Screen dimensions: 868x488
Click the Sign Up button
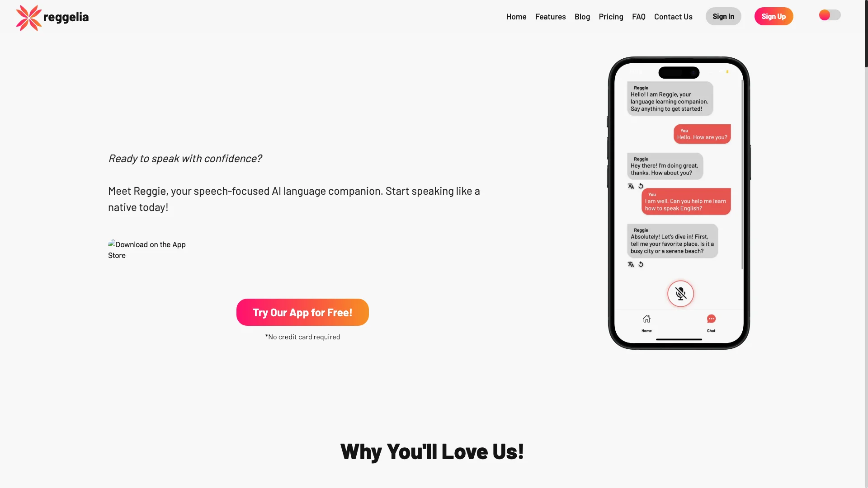(774, 16)
